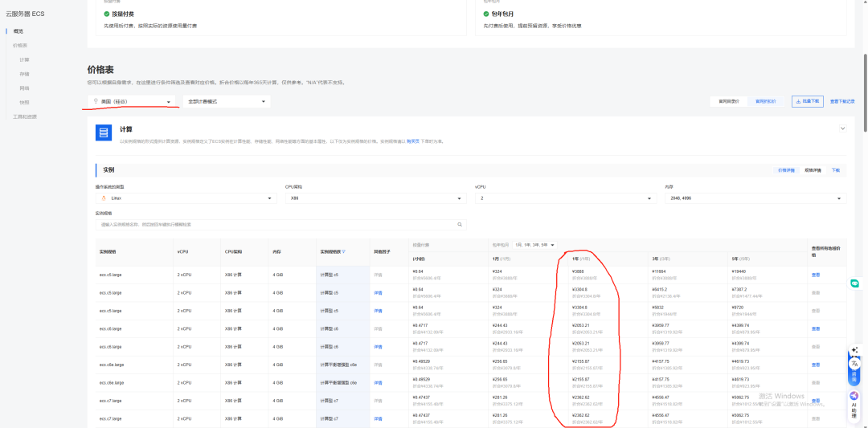This screenshot has height=428, width=868.
Task: Go to 存储 in left sidebar
Action: 24,74
